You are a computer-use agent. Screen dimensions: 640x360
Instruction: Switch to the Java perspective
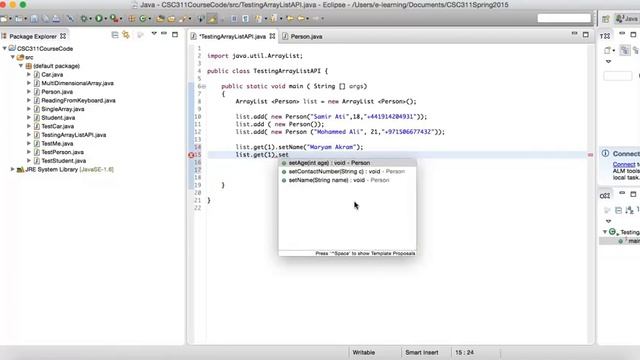coord(627,19)
